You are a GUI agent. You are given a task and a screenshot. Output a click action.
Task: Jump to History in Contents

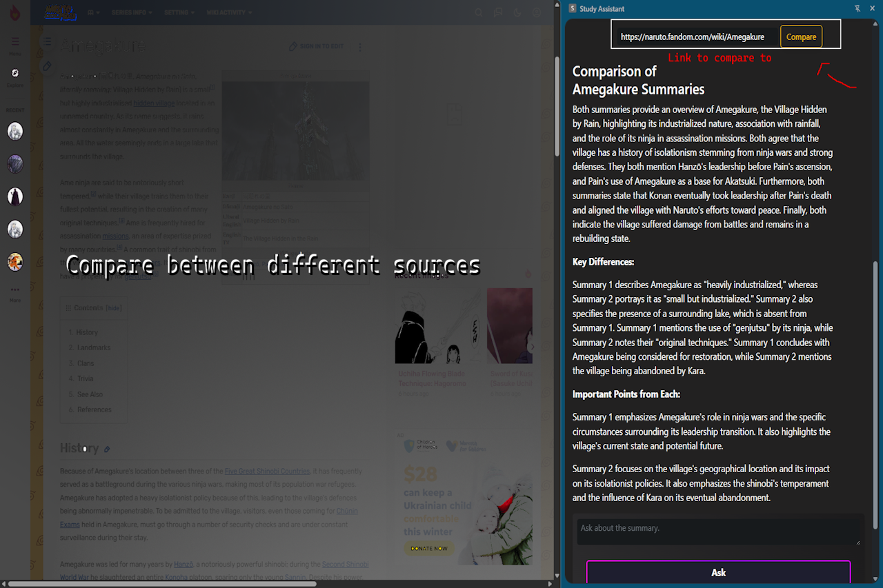tap(87, 332)
